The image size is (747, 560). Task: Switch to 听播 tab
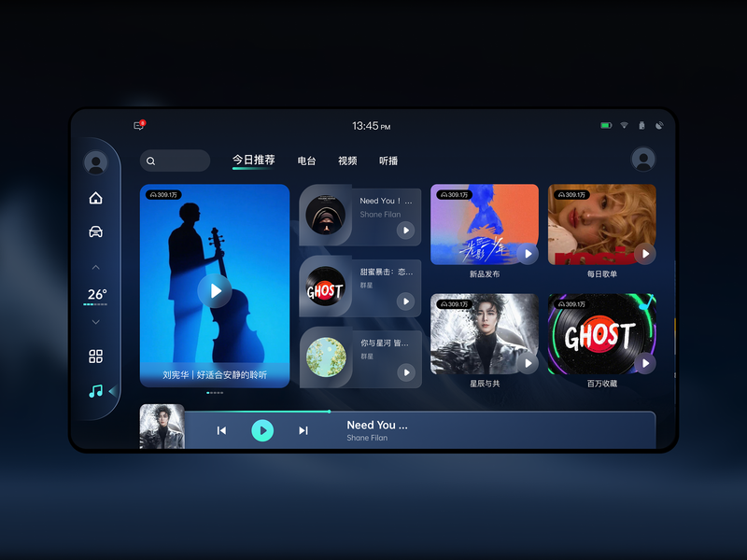coord(388,161)
